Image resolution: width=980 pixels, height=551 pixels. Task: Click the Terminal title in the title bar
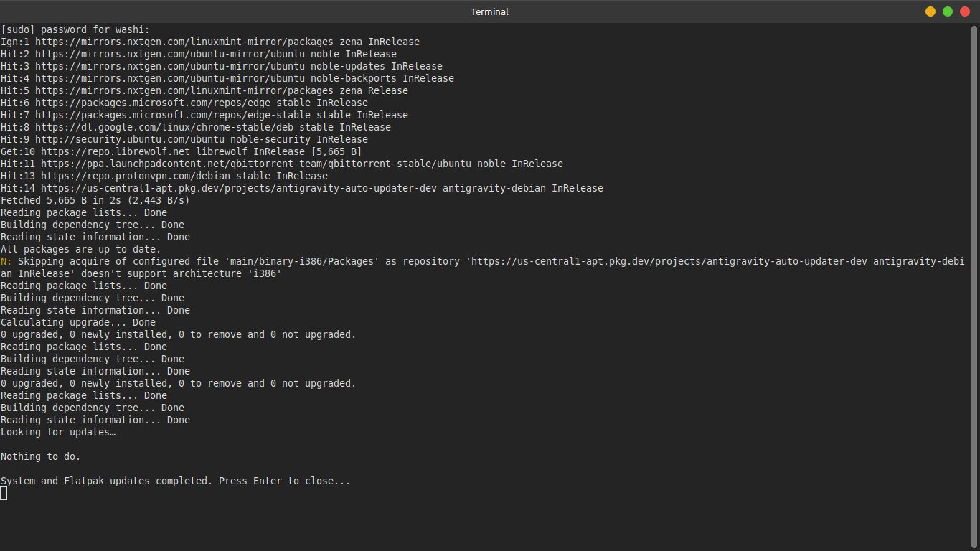coord(490,11)
